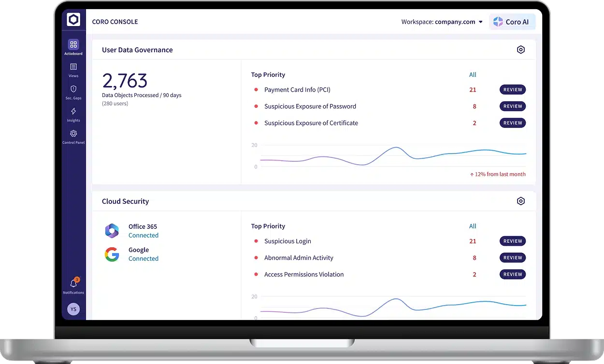The width and height of the screenshot is (604, 364).
Task: Click the YS user avatar
Action: [73, 309]
